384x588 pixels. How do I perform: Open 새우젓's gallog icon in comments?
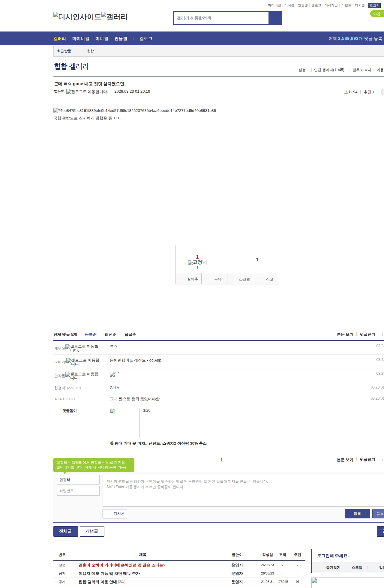[68, 347]
